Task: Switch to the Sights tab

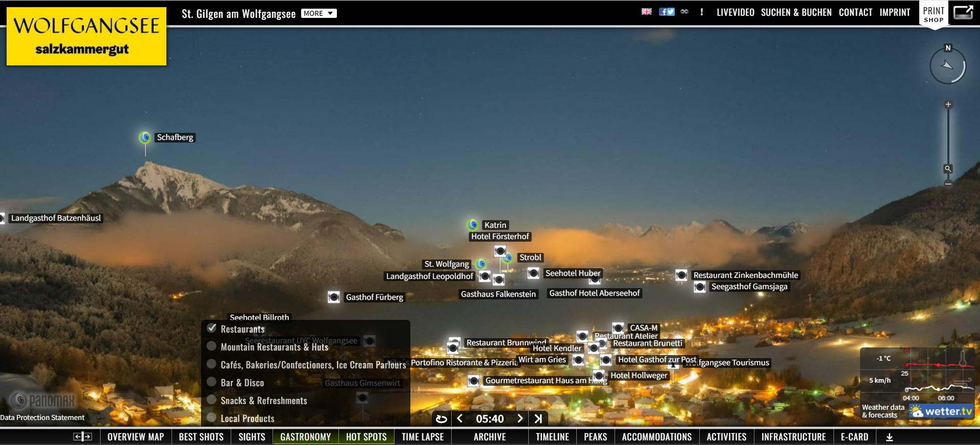Action: pyautogui.click(x=252, y=437)
